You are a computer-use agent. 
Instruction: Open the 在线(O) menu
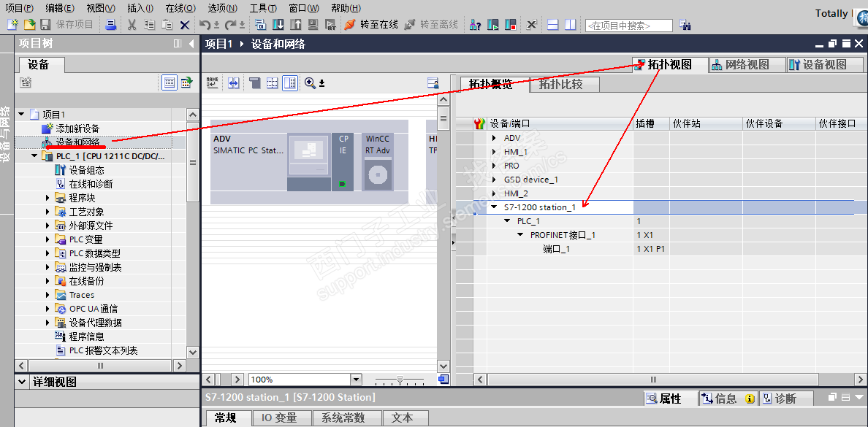pyautogui.click(x=180, y=8)
